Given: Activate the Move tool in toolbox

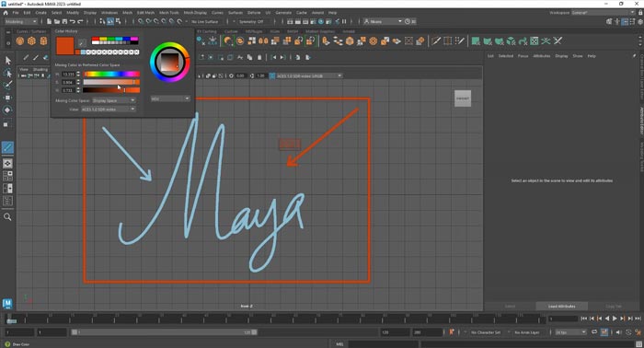Looking at the screenshot, I should tap(7, 98).
